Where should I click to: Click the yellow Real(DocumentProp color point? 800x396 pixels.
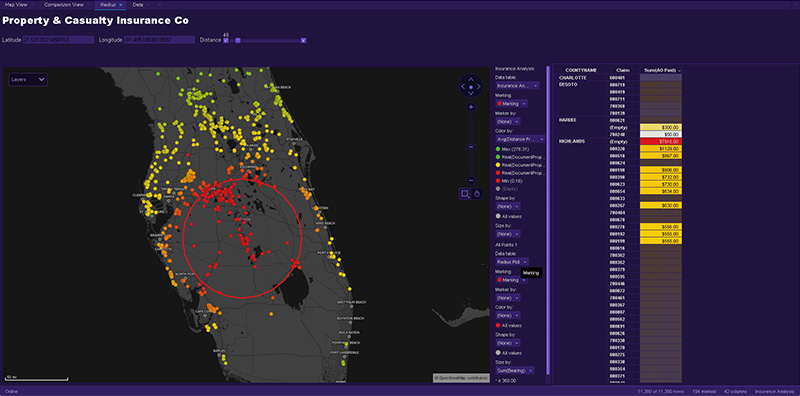coord(498,165)
